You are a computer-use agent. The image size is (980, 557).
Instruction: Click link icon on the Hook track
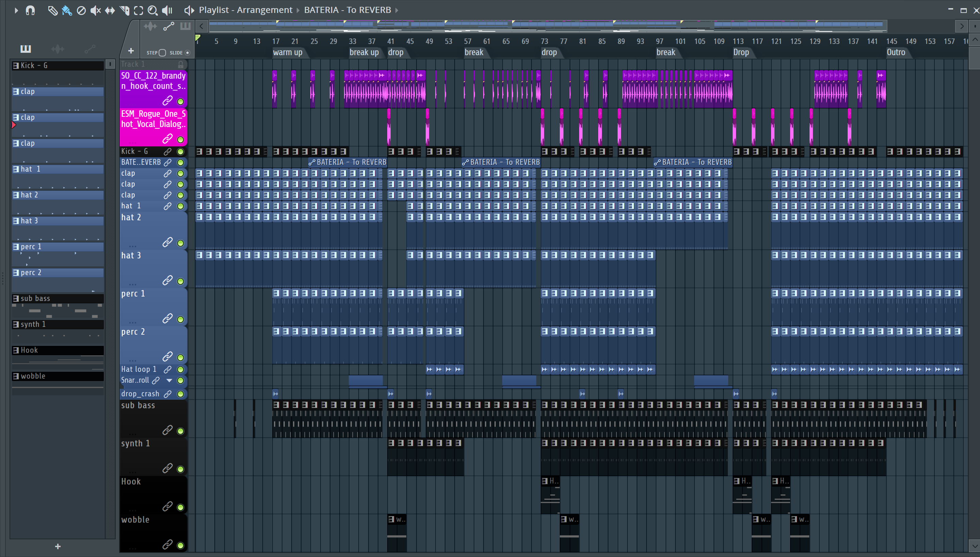167,507
